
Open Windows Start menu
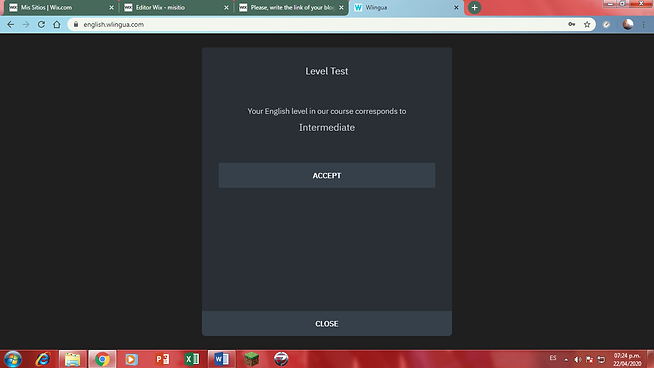tap(13, 359)
